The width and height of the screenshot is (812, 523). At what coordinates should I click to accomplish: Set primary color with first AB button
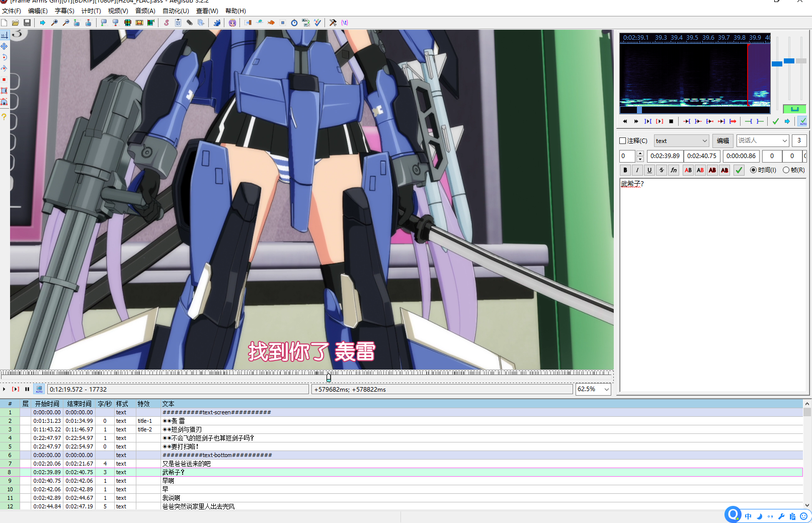(688, 170)
